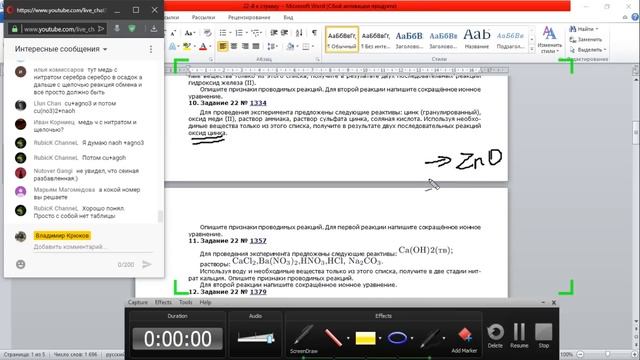640x360 pixels.
Task: Open ellipse tool options dropdown arrow
Action: (x=412, y=338)
